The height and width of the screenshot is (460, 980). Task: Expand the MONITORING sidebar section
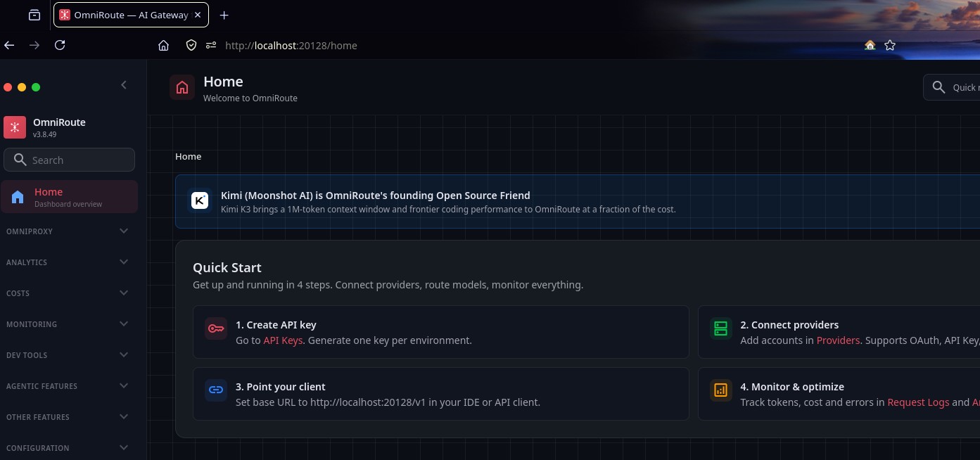[x=69, y=324]
